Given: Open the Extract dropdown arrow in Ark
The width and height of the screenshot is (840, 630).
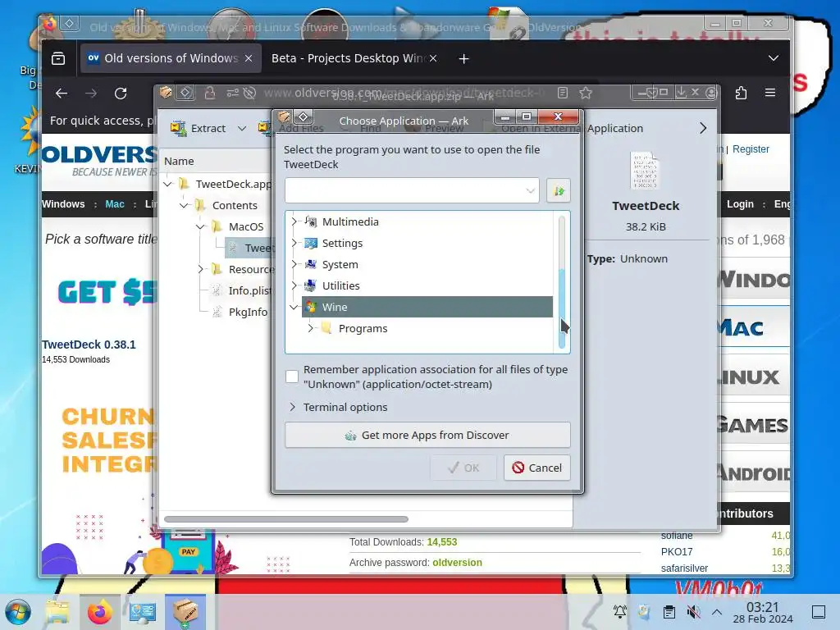Looking at the screenshot, I should pos(242,129).
